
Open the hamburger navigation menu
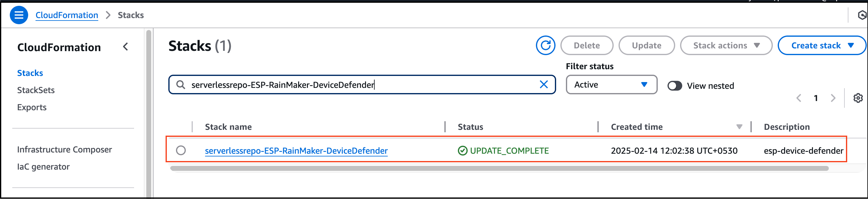coord(19,15)
